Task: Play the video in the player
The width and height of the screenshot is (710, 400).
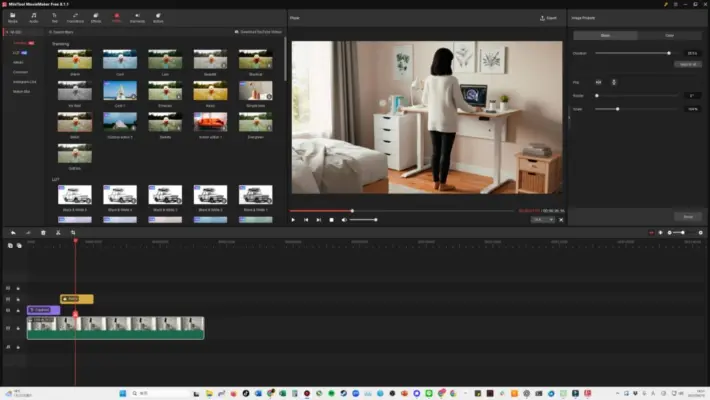Action: click(x=293, y=220)
